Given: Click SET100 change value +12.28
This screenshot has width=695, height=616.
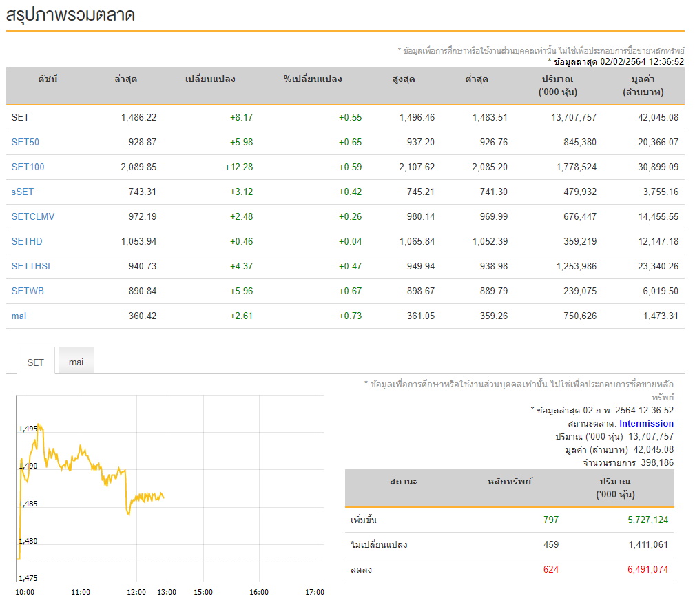Looking at the screenshot, I should [x=239, y=167].
